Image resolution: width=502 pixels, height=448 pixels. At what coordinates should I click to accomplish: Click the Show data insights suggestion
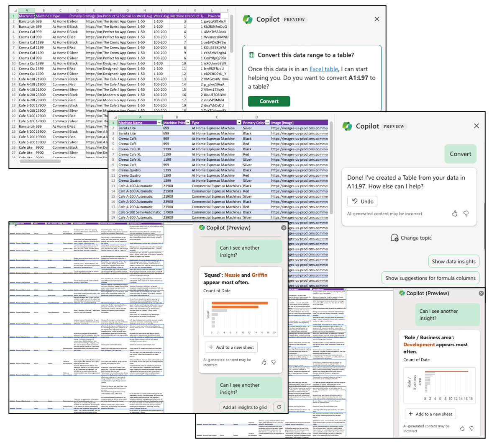coord(453,261)
